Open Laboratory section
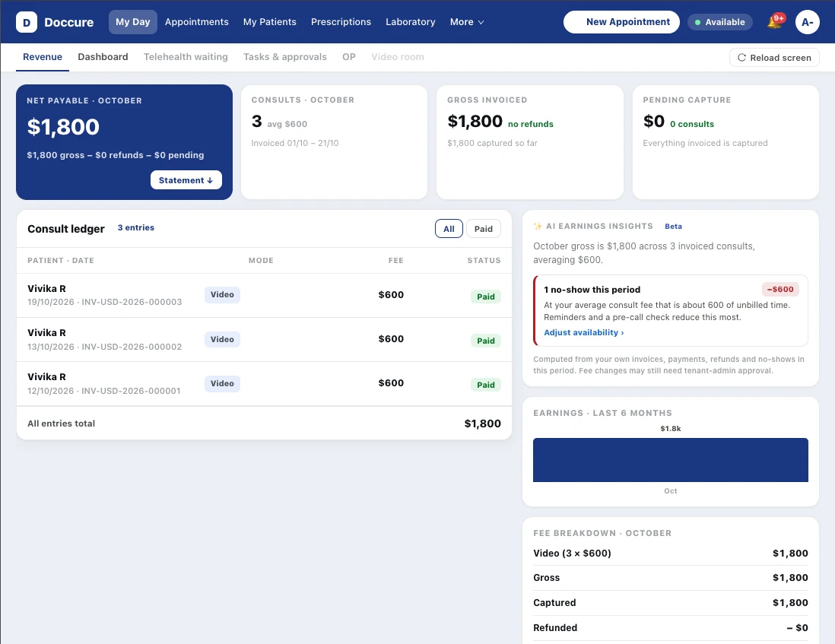 pyautogui.click(x=411, y=22)
